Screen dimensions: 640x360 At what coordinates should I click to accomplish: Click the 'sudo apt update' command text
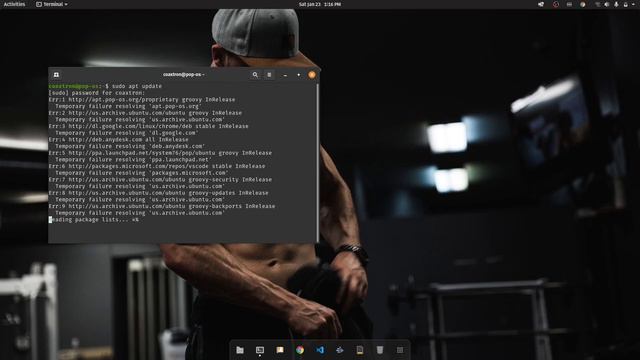tap(137, 86)
